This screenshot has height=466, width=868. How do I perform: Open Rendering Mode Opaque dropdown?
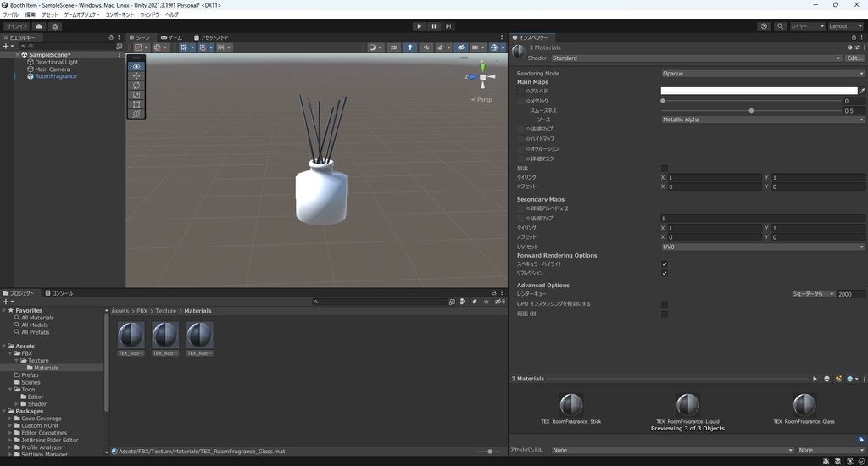click(x=762, y=74)
